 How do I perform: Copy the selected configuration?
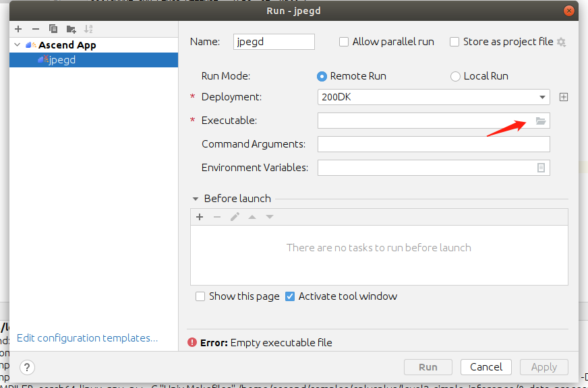tap(53, 29)
